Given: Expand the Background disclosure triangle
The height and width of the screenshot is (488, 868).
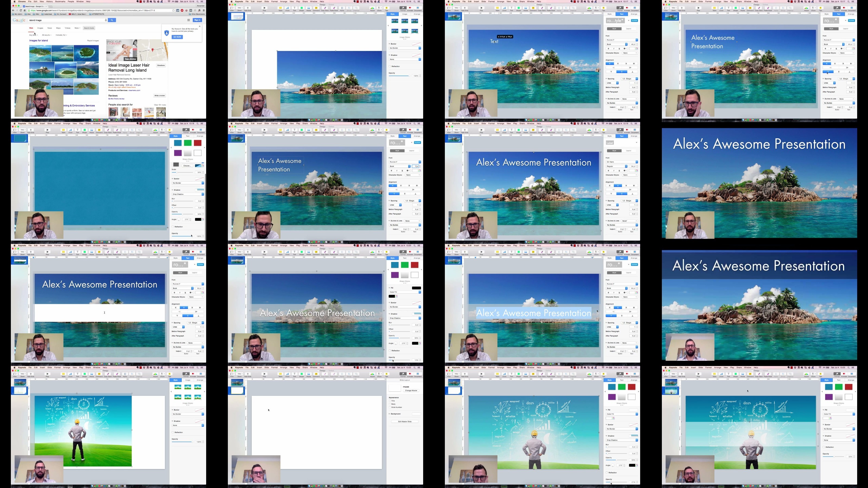Looking at the screenshot, I should click(x=390, y=414).
